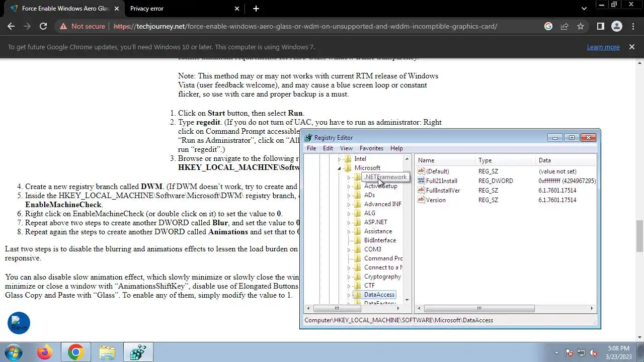Image resolution: width=644 pixels, height=362 pixels.
Task: Select the DataAccess key
Action: point(379,295)
